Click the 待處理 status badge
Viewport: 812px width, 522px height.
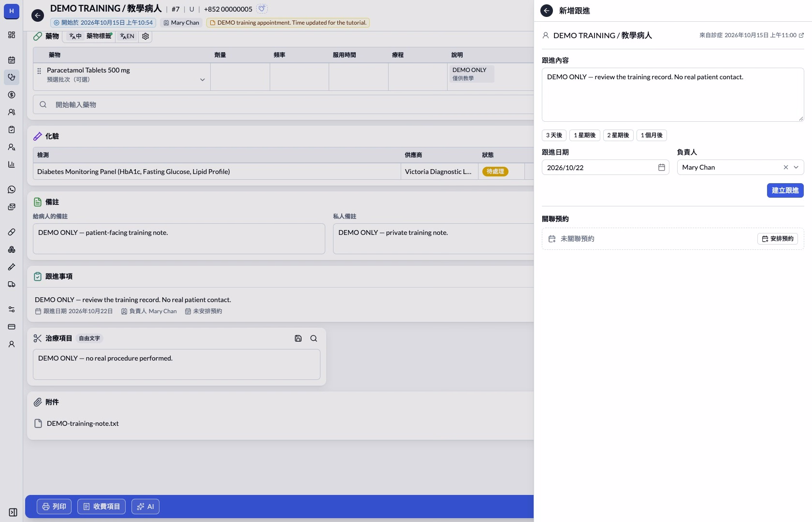click(495, 172)
